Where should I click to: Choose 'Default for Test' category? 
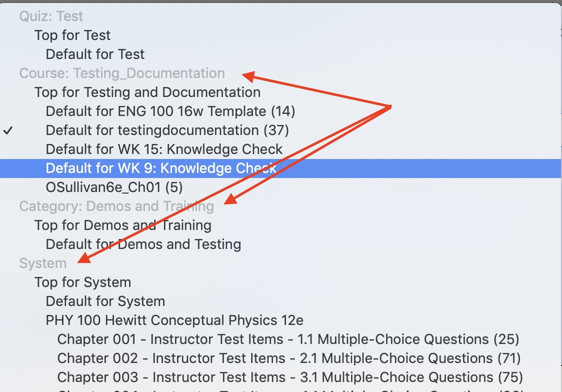click(95, 54)
